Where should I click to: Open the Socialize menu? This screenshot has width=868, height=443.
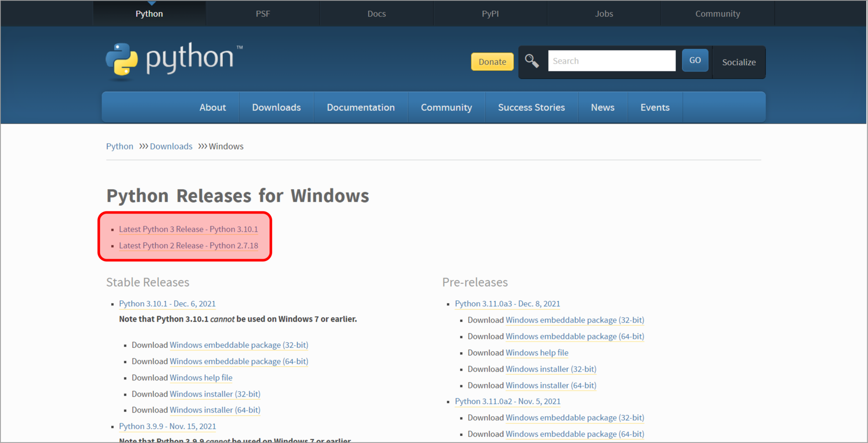pyautogui.click(x=738, y=62)
